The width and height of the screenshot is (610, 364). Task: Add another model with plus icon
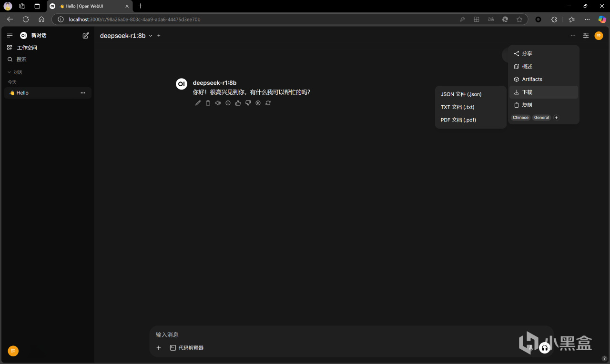[159, 36]
